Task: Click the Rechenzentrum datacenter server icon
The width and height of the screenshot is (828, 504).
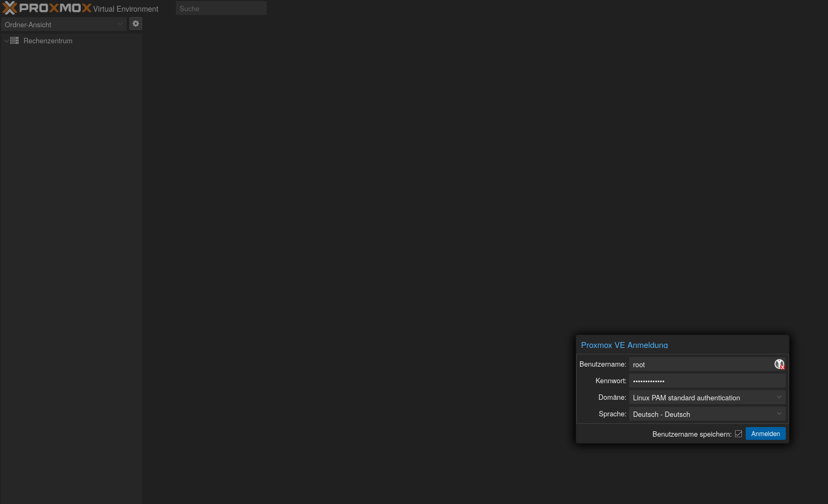Action: coord(14,41)
